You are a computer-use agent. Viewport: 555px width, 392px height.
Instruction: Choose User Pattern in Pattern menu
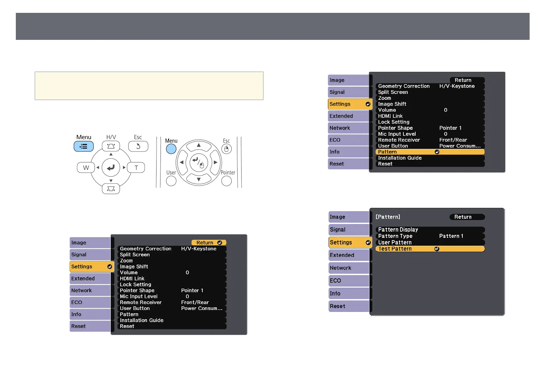pyautogui.click(x=430, y=242)
